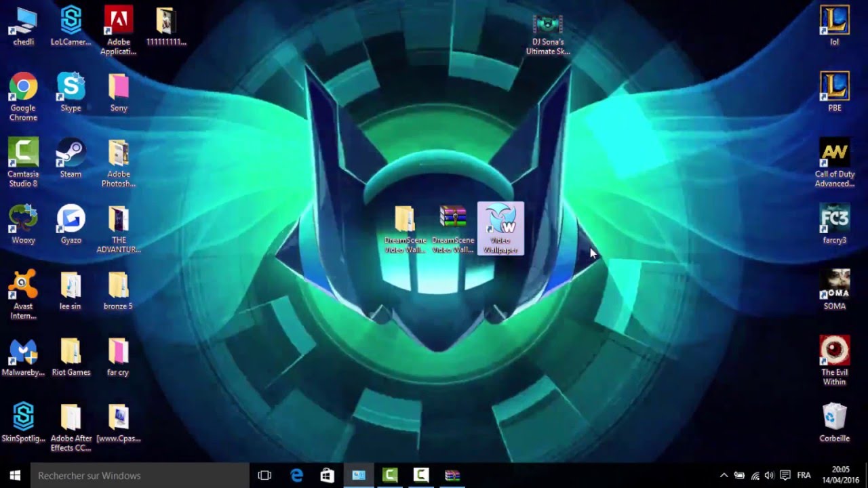Select the Video Wallpaper app shortcut
Screen dimensions: 868x488
pos(500,229)
